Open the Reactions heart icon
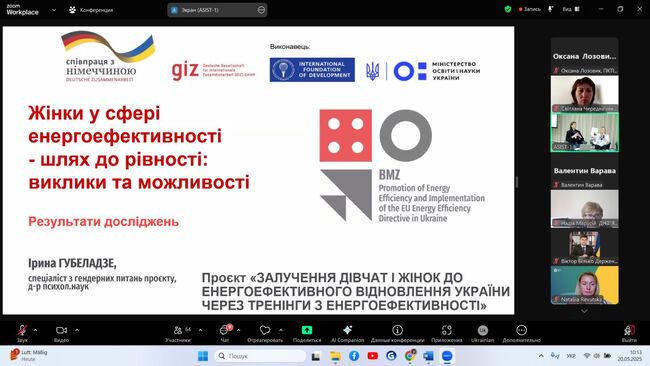The image size is (650, 366). tap(265, 330)
